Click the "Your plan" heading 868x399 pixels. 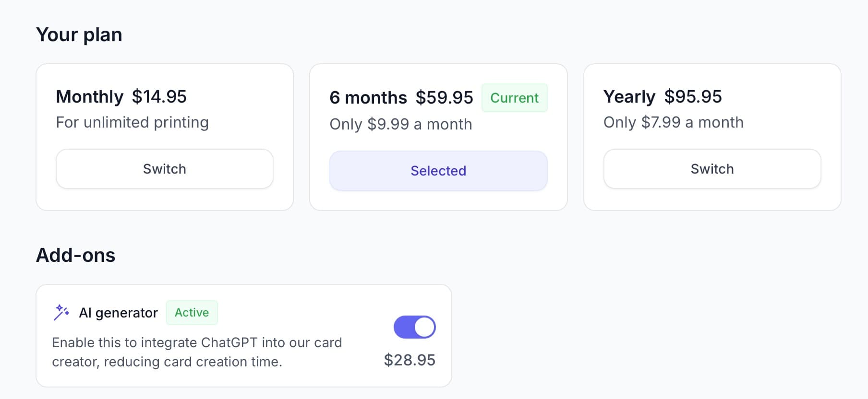[79, 35]
